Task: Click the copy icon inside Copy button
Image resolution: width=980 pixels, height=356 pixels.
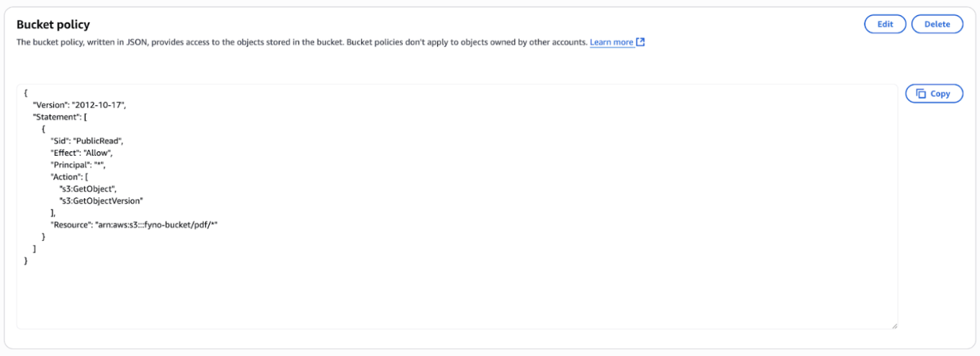Action: pos(921,94)
